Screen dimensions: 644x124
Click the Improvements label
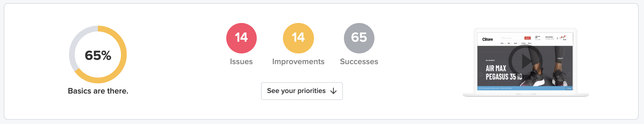pos(298,62)
